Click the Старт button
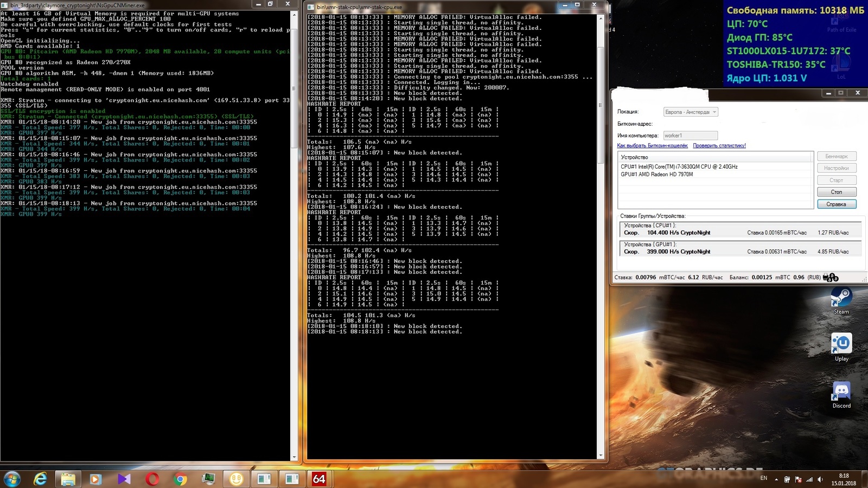 [x=837, y=180]
